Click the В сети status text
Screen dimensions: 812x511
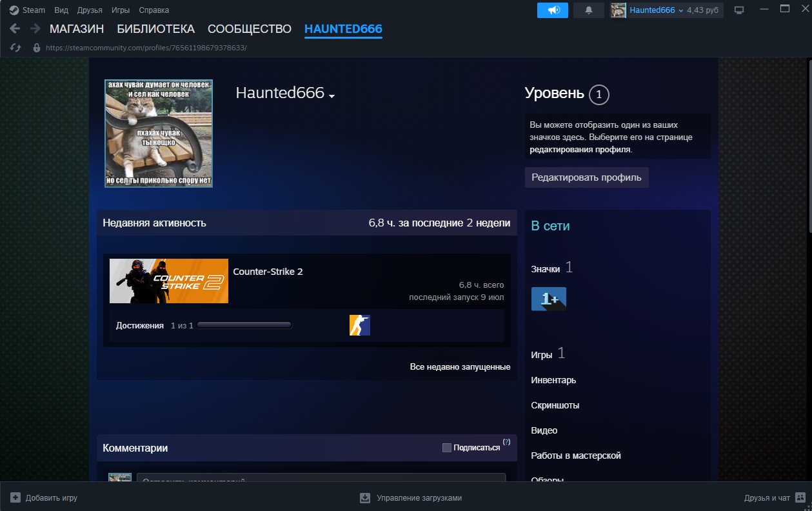[x=550, y=226]
